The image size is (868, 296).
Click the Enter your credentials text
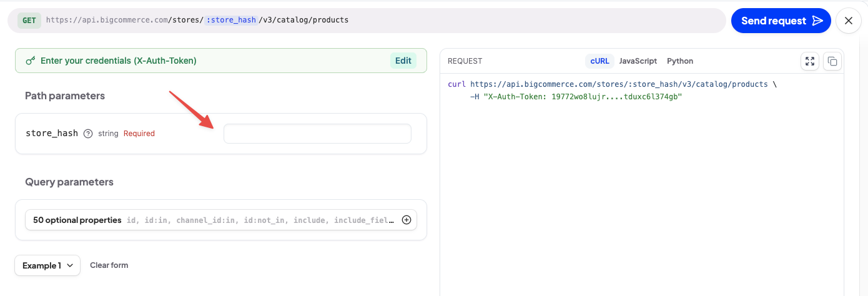[x=119, y=61]
